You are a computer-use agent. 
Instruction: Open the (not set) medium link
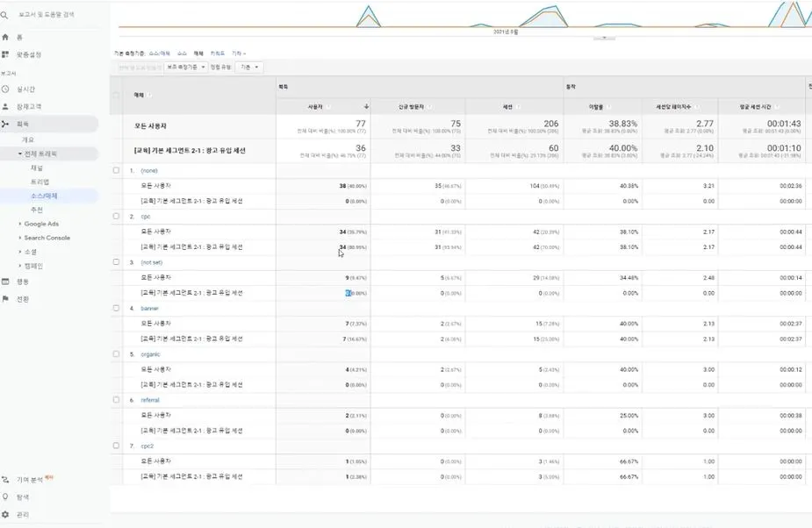[x=152, y=262]
